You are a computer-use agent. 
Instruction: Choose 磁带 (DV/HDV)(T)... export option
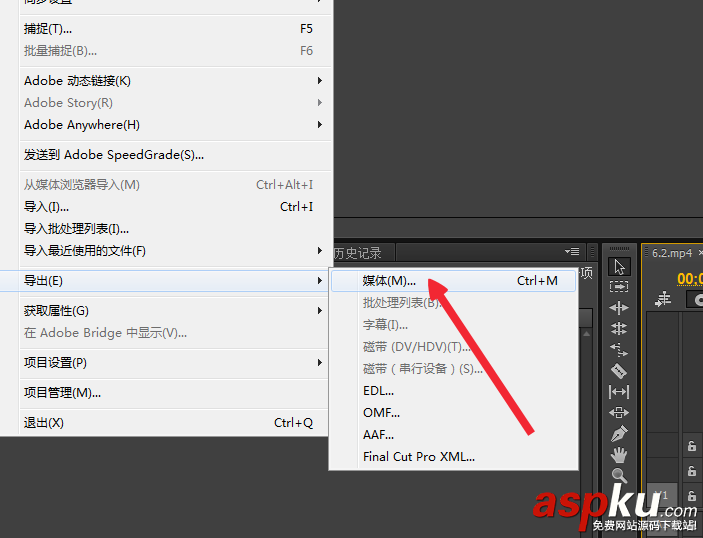coord(453,347)
